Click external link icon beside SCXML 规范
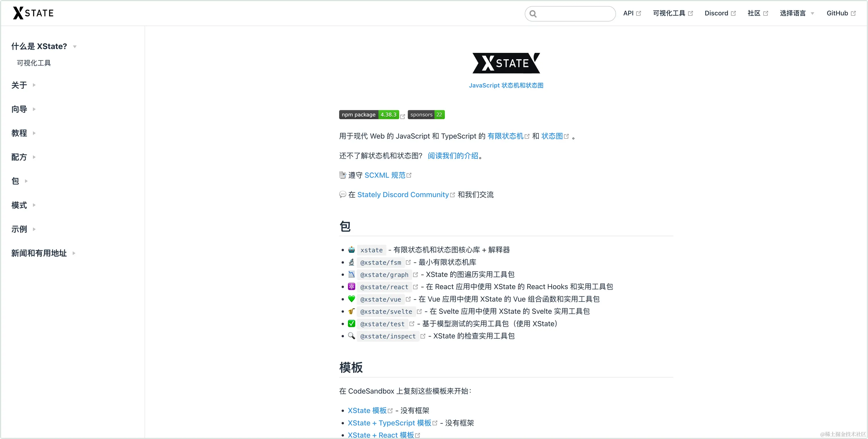This screenshot has width=868, height=439. point(409,175)
